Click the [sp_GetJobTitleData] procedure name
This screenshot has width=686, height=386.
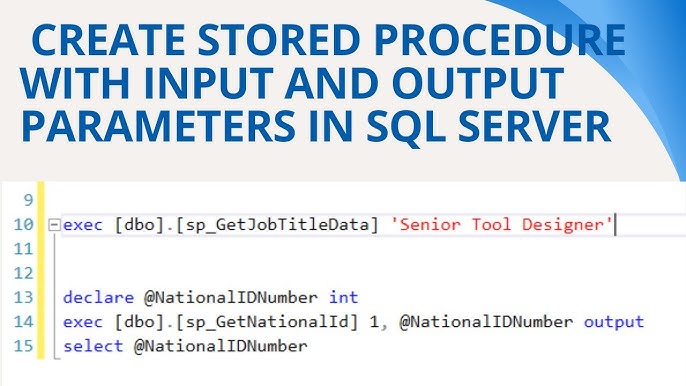(x=277, y=225)
